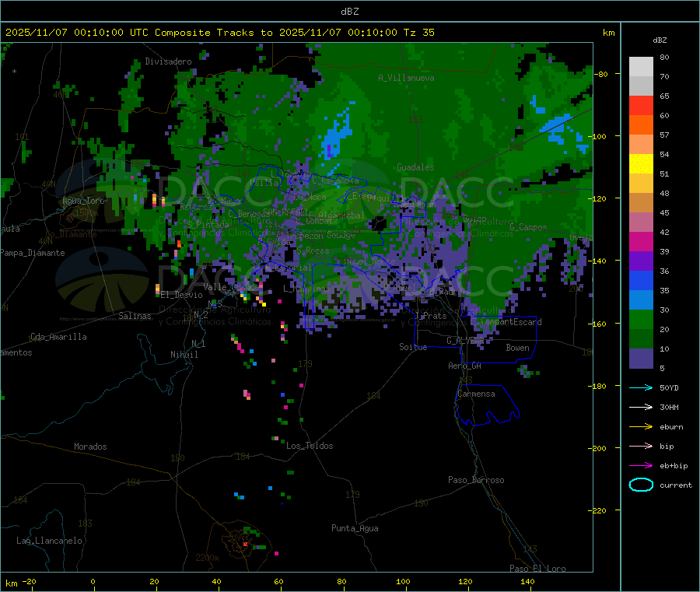Click the Carmensa map label
The width and height of the screenshot is (700, 592).
tap(476, 394)
